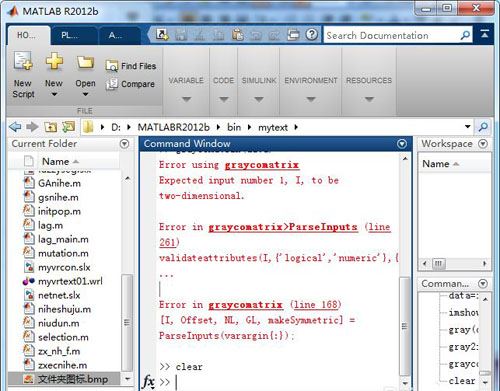500x391 pixels.
Task: Click the bin segment in the folder path
Action: pyautogui.click(x=234, y=127)
